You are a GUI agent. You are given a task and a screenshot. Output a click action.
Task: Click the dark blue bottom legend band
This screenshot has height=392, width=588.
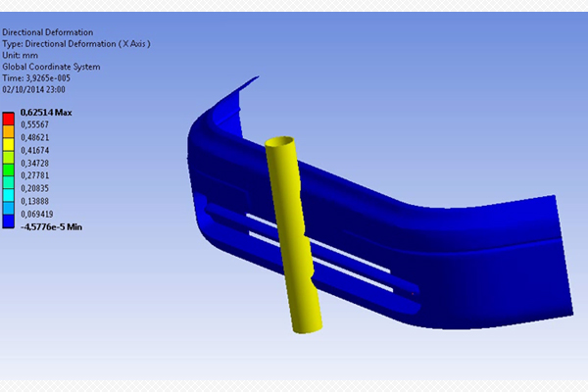pos(10,220)
